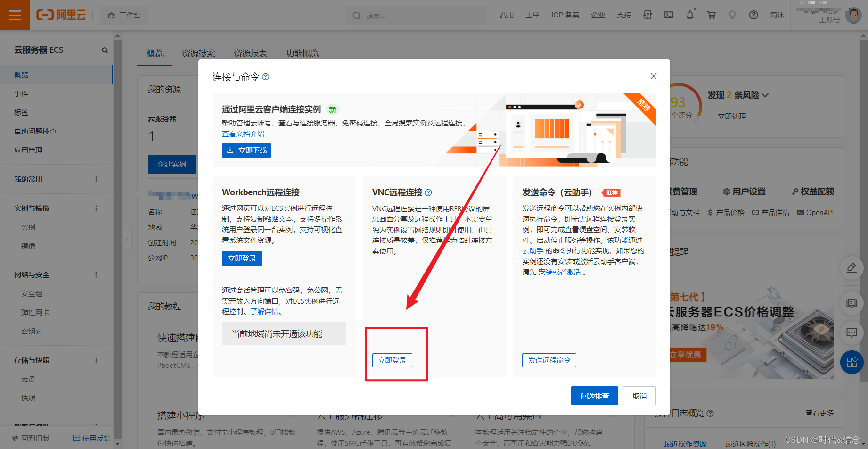Click the lightbulb tips icon
Image resolution: width=868 pixels, height=449 pixels.
(x=732, y=15)
